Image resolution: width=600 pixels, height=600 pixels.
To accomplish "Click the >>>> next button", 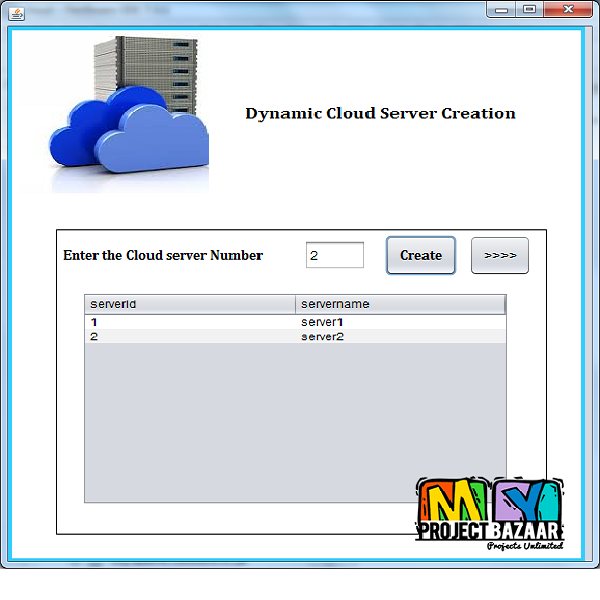I will 499,255.
